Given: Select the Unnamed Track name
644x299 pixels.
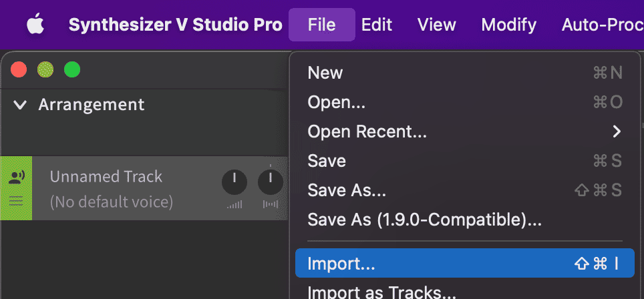Looking at the screenshot, I should click(106, 177).
